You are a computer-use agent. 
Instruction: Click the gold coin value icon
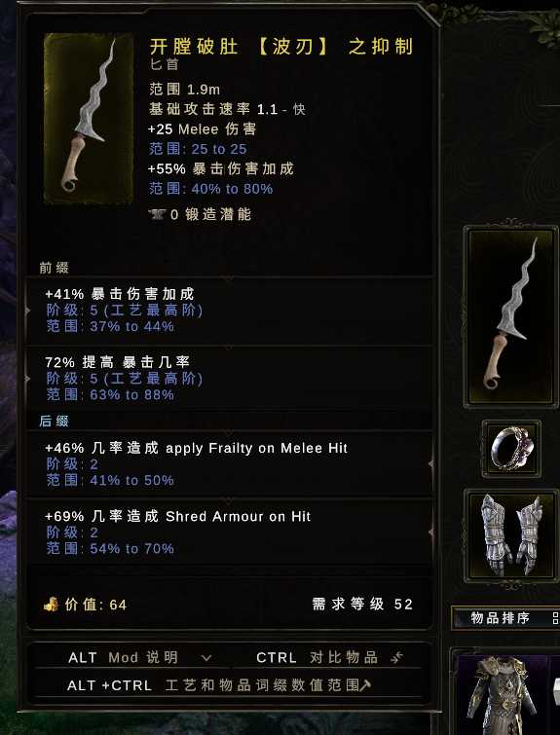click(x=51, y=605)
